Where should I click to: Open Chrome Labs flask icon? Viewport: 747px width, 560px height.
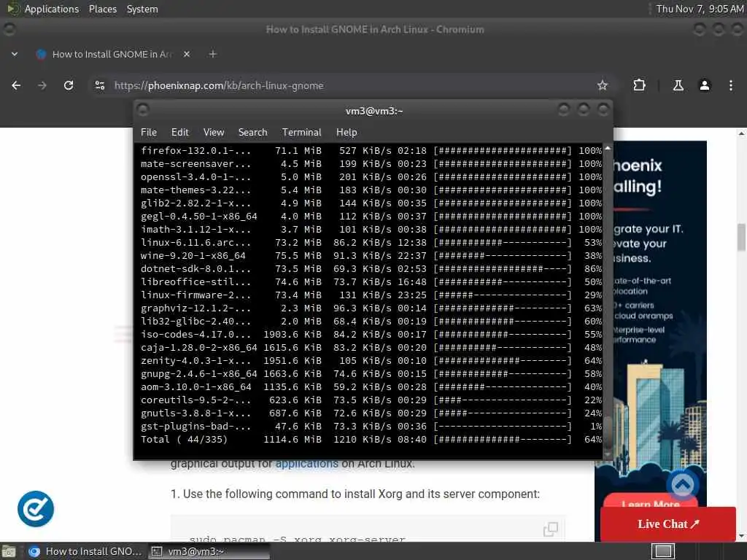(x=678, y=85)
